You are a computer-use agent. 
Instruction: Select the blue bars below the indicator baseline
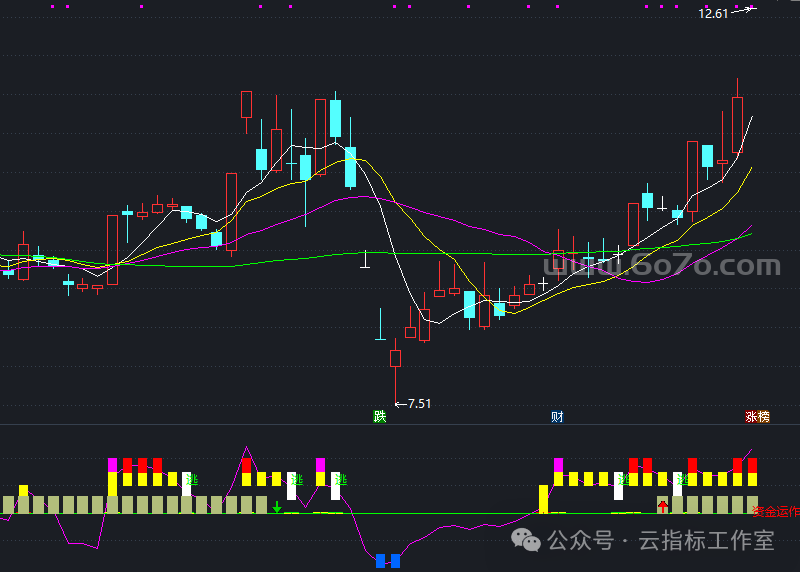[388, 560]
